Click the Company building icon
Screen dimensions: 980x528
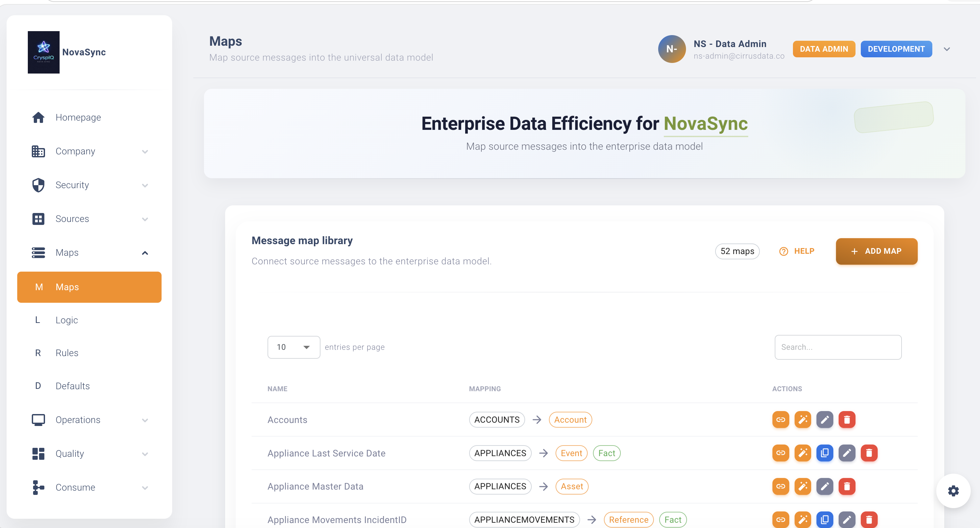pyautogui.click(x=38, y=151)
